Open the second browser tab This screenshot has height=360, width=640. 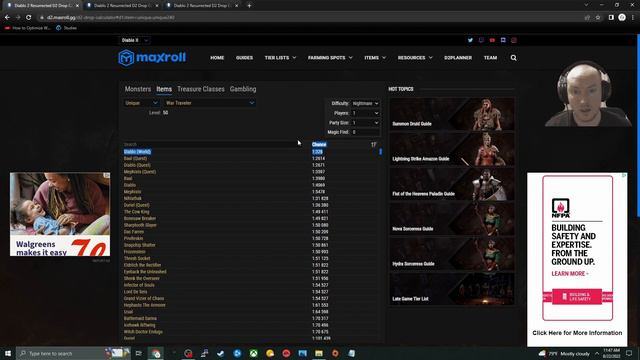click(121, 6)
